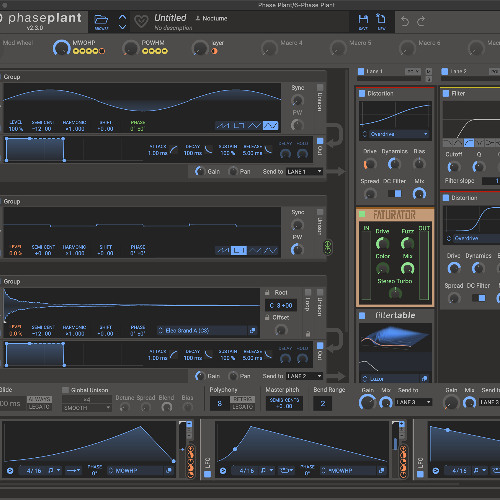Undo the last change
The image size is (500, 500).
tap(405, 22)
